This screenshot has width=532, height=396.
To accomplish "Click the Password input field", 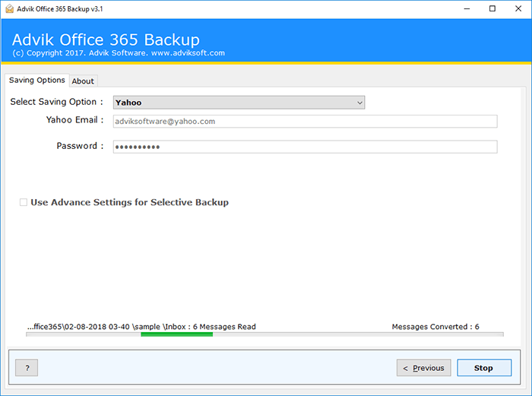I will [305, 147].
